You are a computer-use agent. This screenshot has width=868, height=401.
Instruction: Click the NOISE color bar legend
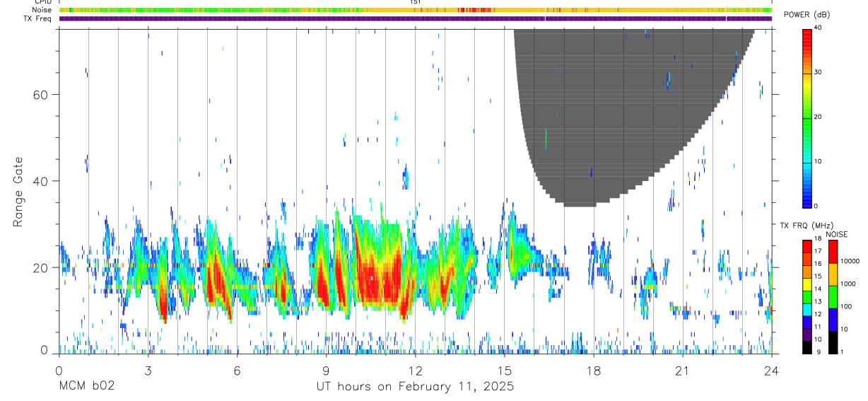point(833,296)
